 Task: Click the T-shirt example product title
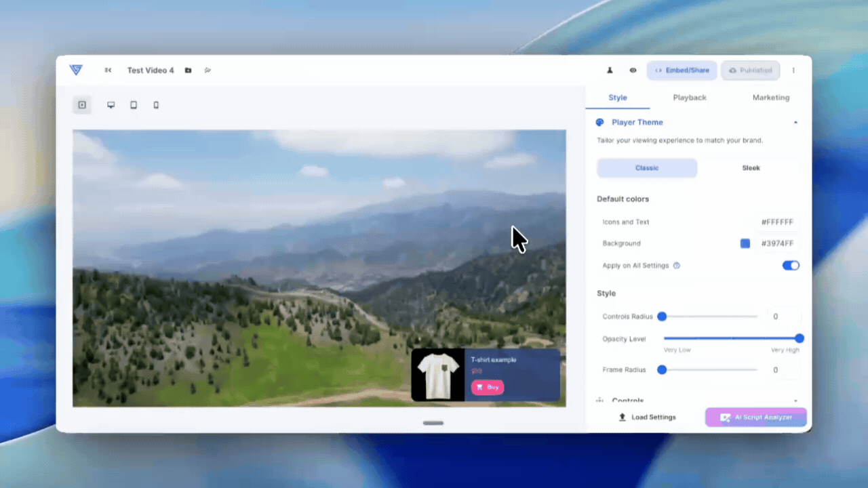tap(494, 360)
